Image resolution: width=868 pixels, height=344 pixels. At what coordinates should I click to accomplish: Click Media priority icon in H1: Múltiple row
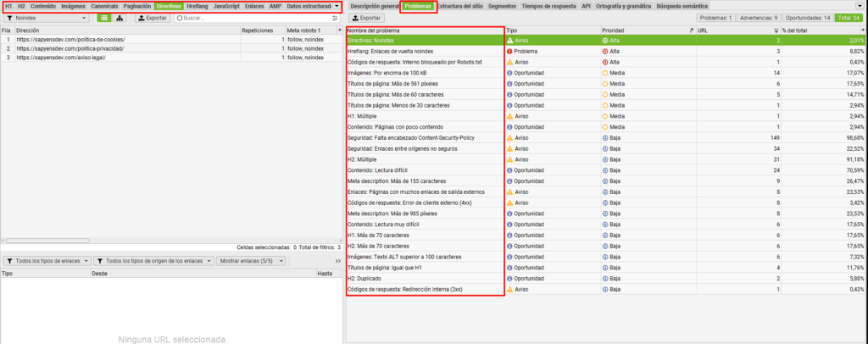pos(605,116)
